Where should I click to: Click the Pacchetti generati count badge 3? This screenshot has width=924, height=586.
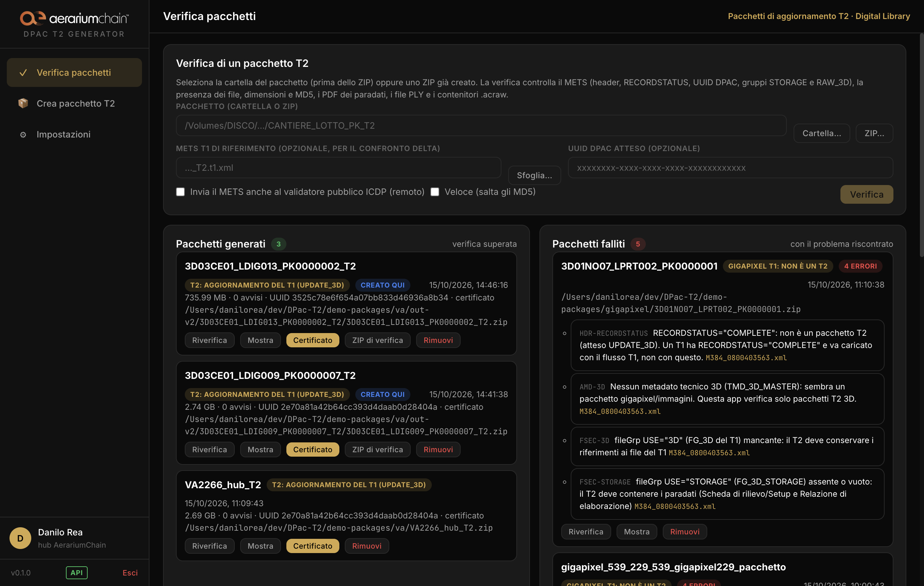[279, 244]
